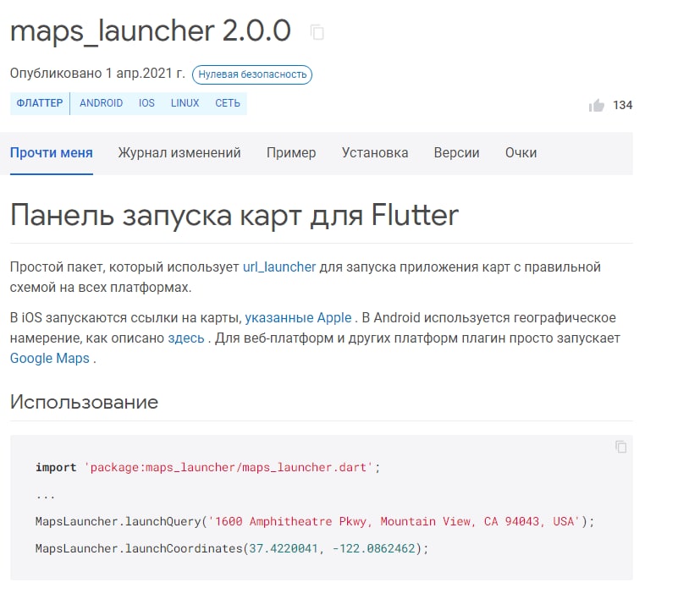Screen dimensions: 700x599
Task: Select the LINUX platform tag
Action: [185, 103]
